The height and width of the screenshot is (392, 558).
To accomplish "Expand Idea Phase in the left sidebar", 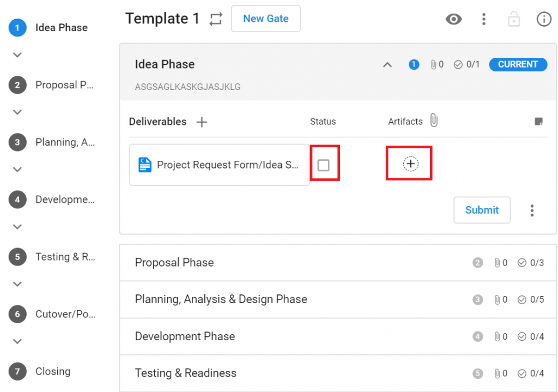I will coord(16,55).
